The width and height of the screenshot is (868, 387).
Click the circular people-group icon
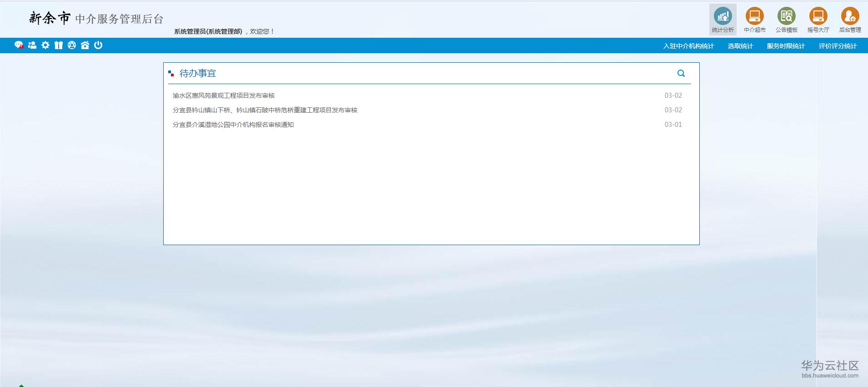click(x=72, y=45)
